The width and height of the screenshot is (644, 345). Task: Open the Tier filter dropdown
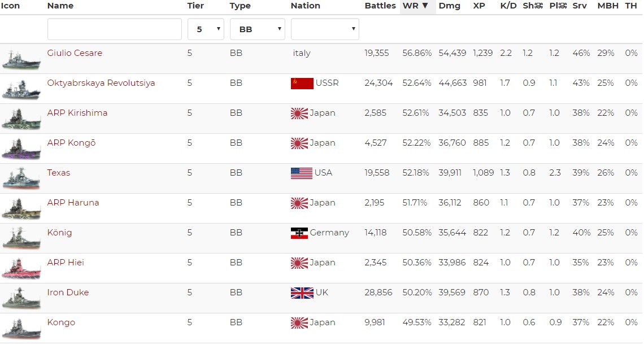[206, 29]
